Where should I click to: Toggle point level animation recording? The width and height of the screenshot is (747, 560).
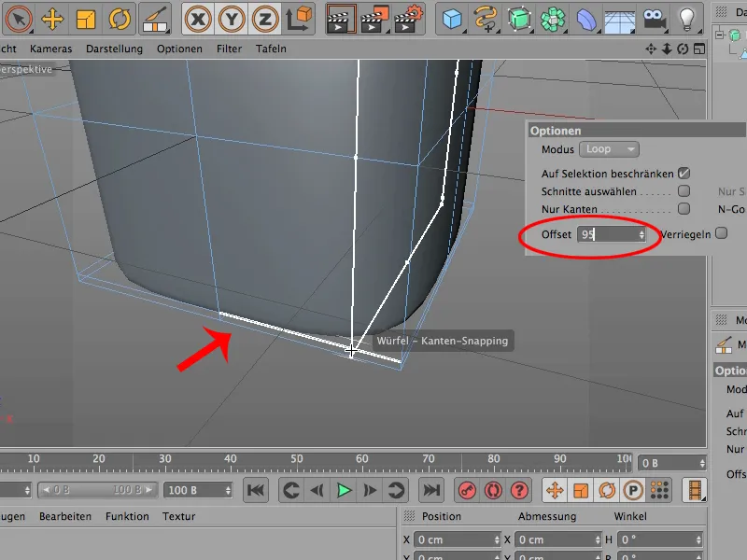point(659,490)
